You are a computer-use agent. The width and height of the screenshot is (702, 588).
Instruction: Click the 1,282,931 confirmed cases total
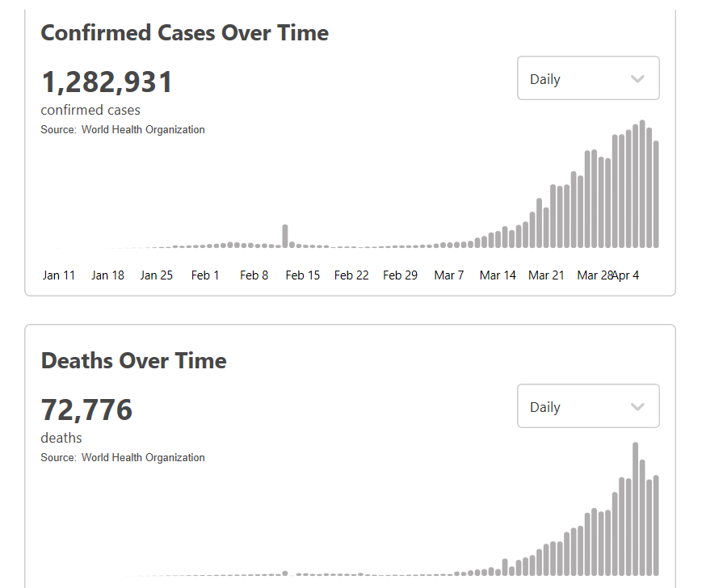point(107,82)
